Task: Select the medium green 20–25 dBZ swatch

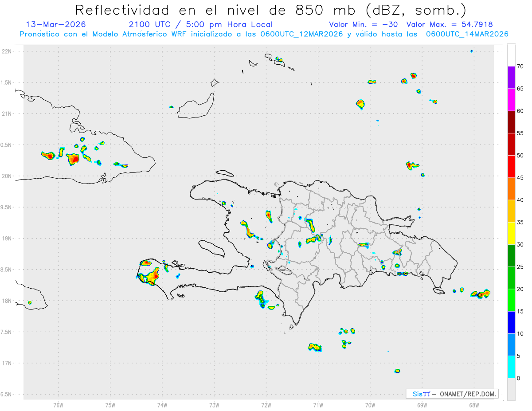Action: (x=511, y=278)
